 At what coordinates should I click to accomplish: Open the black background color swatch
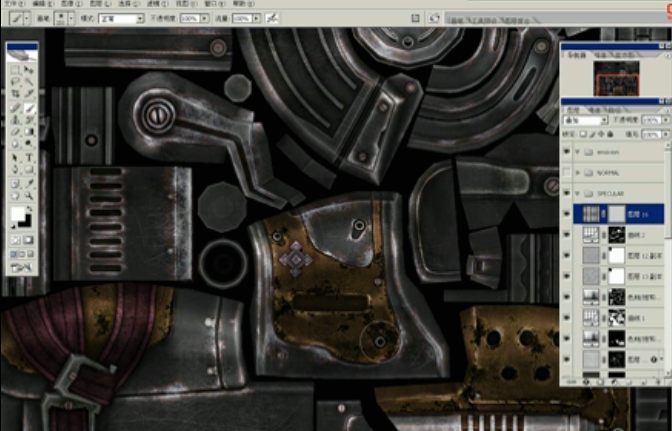click(26, 221)
